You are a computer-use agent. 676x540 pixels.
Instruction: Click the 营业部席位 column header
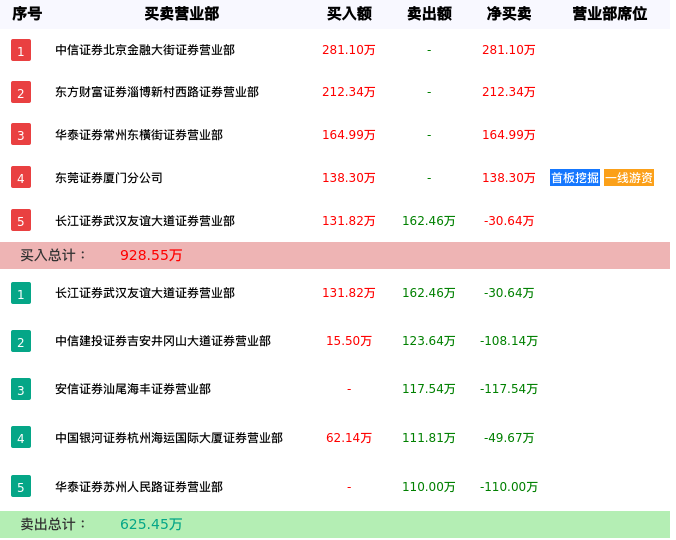point(610,14)
